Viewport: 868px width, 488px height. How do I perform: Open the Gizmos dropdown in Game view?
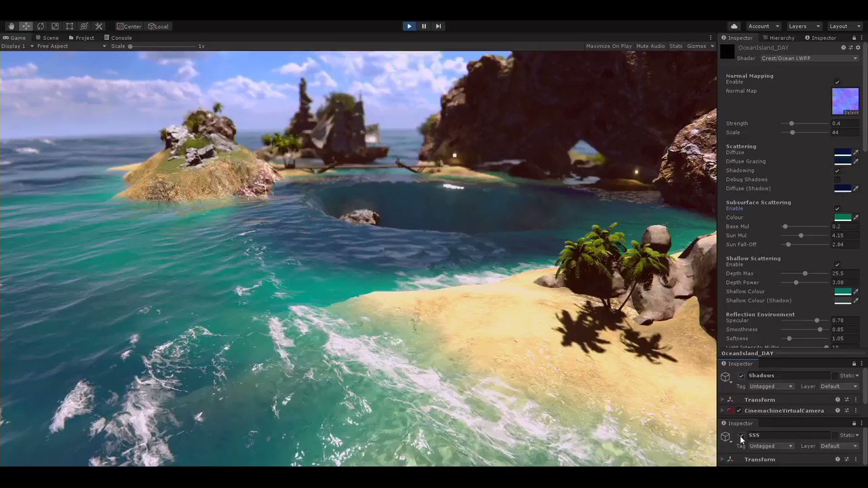click(700, 46)
